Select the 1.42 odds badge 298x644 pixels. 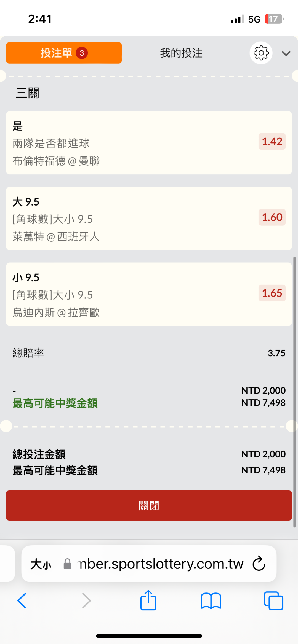point(272,142)
